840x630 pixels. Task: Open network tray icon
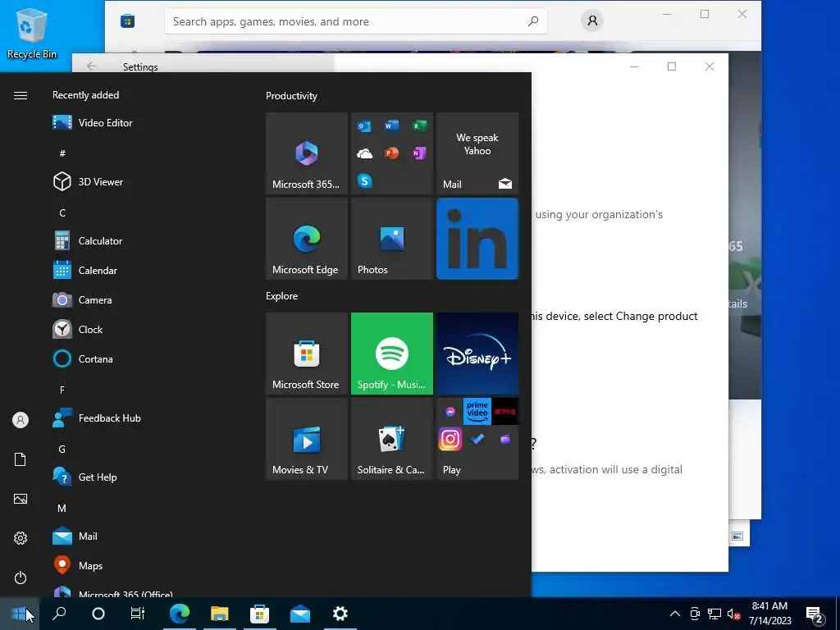(x=714, y=614)
